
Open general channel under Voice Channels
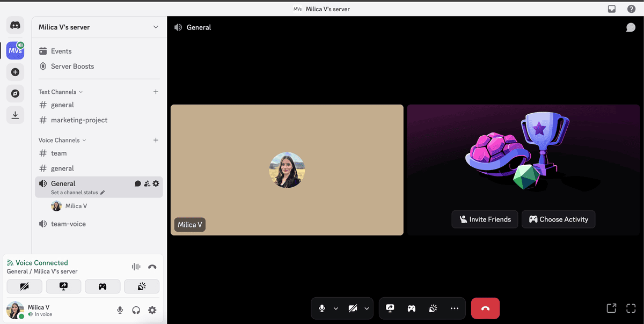coord(99,168)
